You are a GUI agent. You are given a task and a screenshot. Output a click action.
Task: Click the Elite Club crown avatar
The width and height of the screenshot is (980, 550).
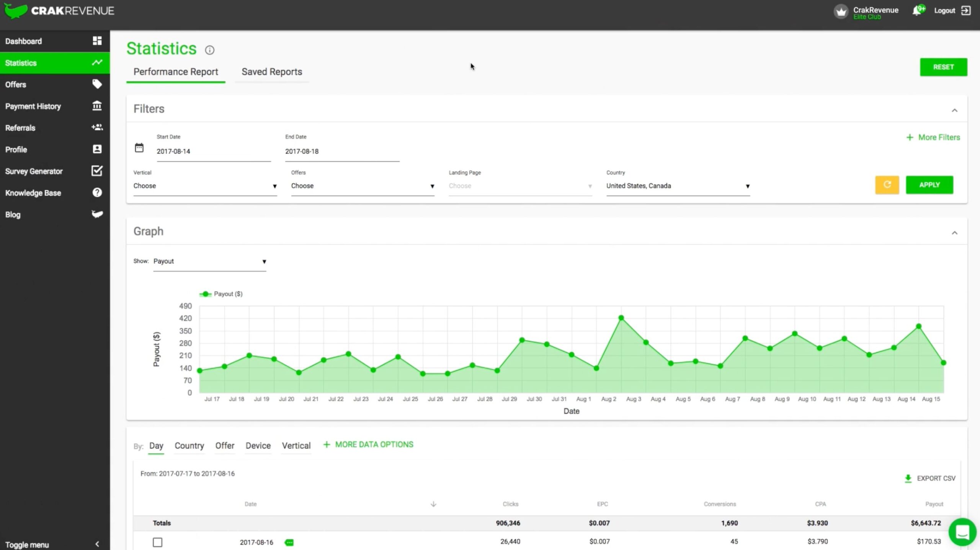(841, 11)
